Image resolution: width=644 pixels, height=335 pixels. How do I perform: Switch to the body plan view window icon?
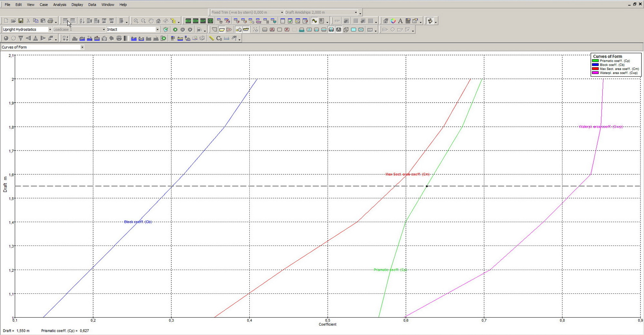click(x=210, y=21)
